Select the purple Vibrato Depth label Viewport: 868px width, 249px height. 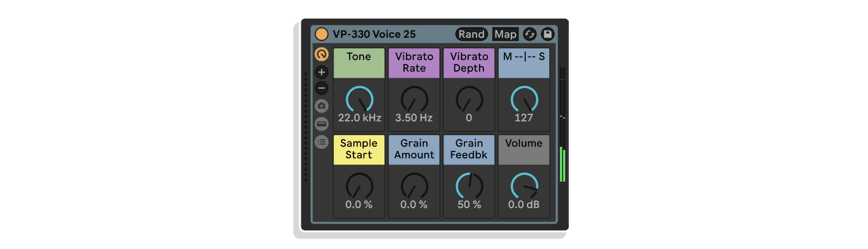tap(469, 63)
